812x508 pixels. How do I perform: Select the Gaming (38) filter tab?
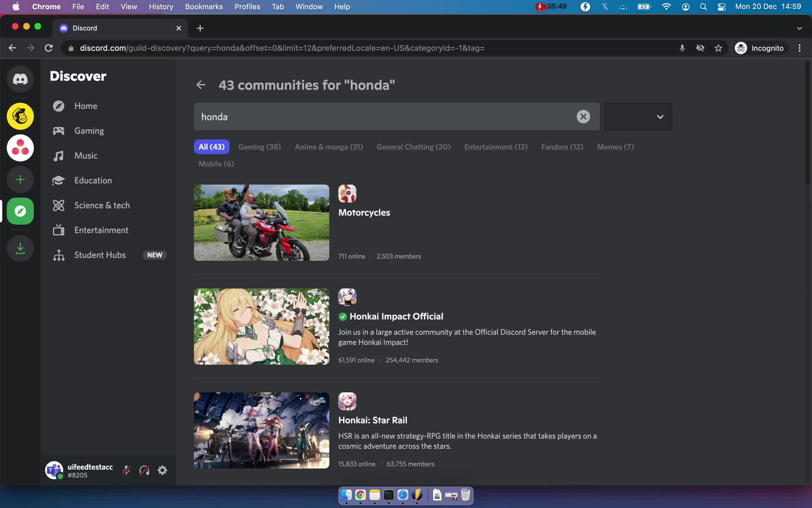point(260,147)
